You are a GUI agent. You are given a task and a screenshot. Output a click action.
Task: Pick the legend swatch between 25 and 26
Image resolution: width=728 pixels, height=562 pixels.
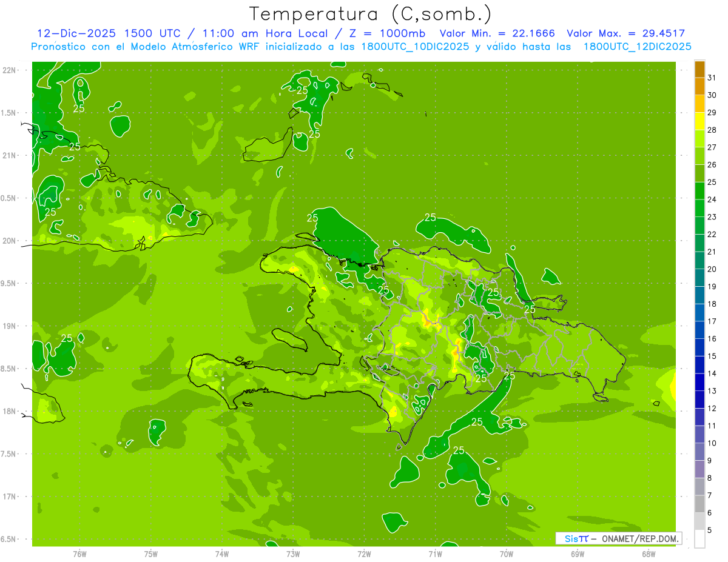(699, 173)
